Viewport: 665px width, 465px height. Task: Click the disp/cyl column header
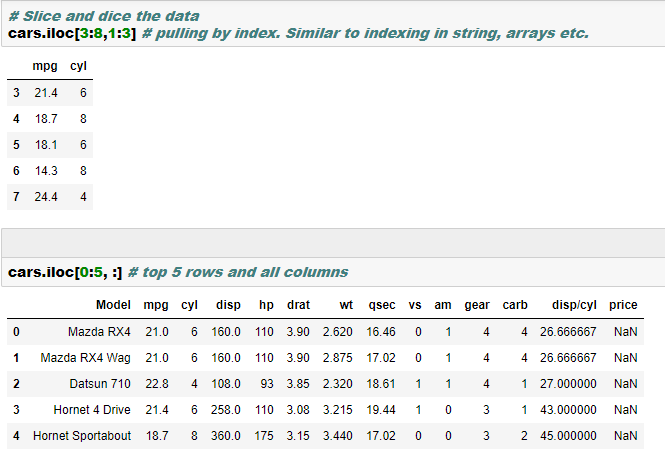(x=573, y=305)
